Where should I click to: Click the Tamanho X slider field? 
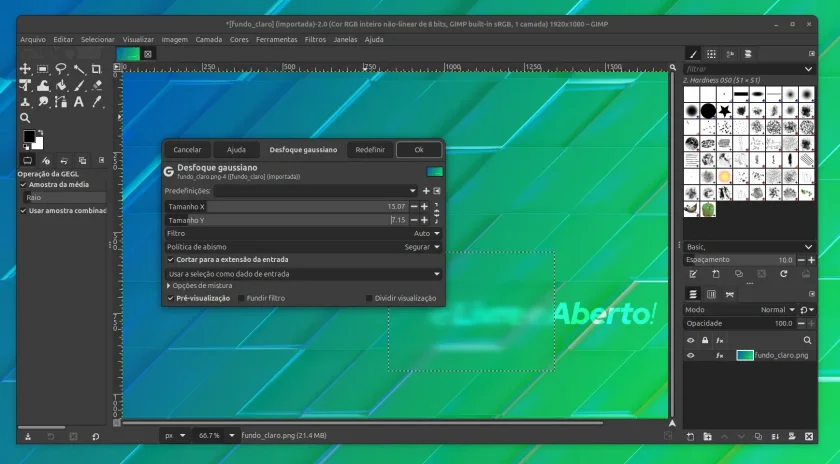287,207
